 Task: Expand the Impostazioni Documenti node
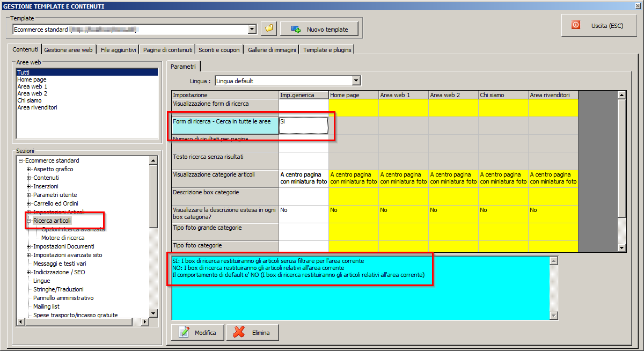pos(29,246)
